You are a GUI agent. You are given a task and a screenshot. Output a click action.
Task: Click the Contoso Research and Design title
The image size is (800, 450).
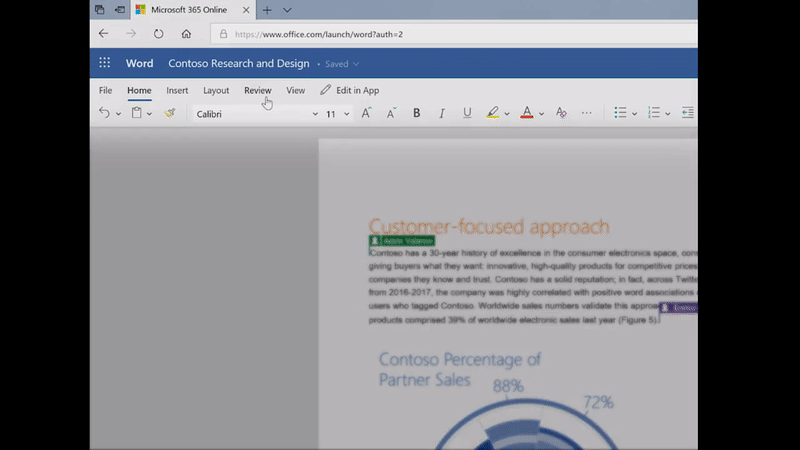239,63
